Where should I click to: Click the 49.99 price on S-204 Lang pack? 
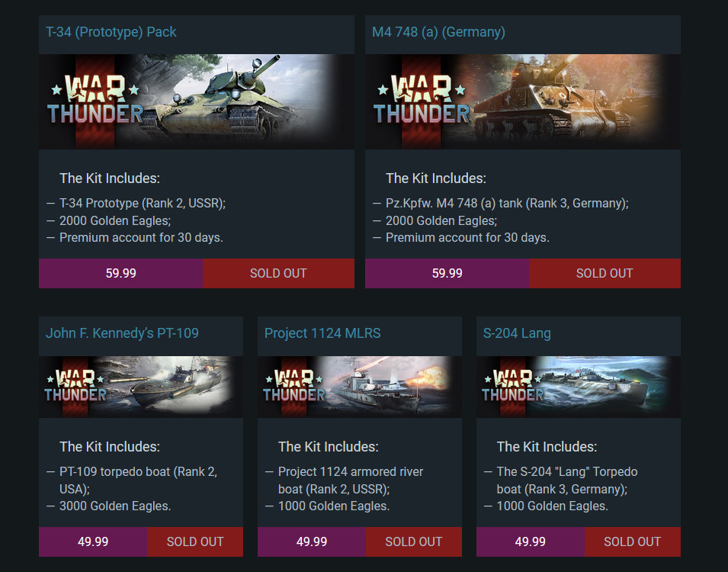[531, 541]
